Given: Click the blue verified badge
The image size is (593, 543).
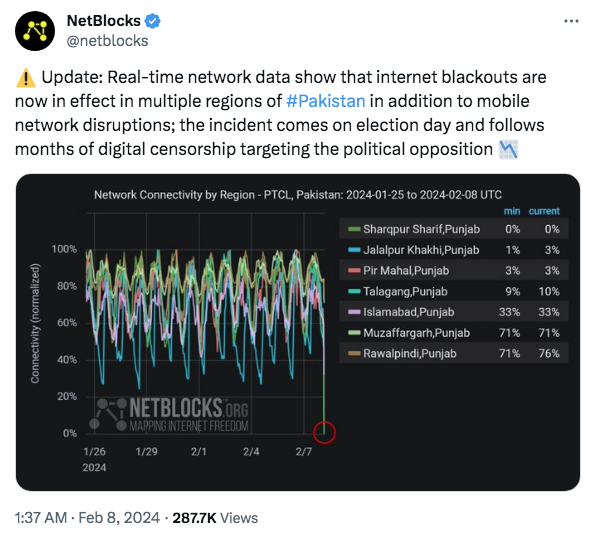Looking at the screenshot, I should coord(153,21).
